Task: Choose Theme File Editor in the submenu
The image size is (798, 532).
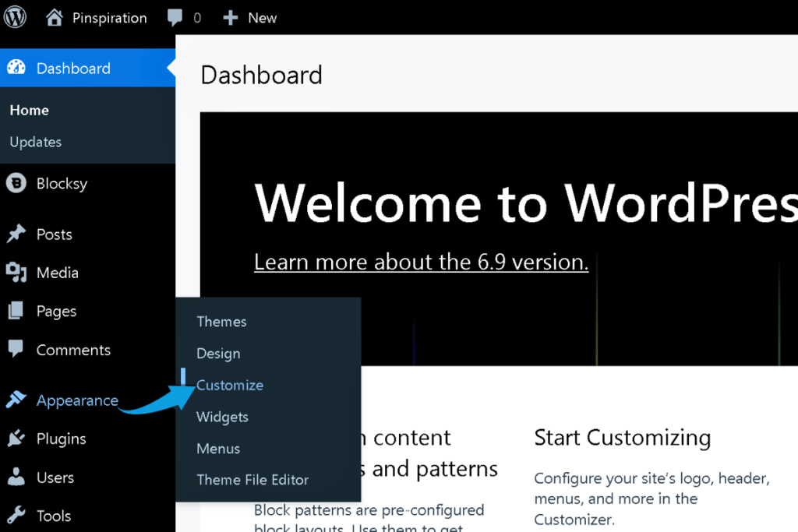Action: [252, 480]
